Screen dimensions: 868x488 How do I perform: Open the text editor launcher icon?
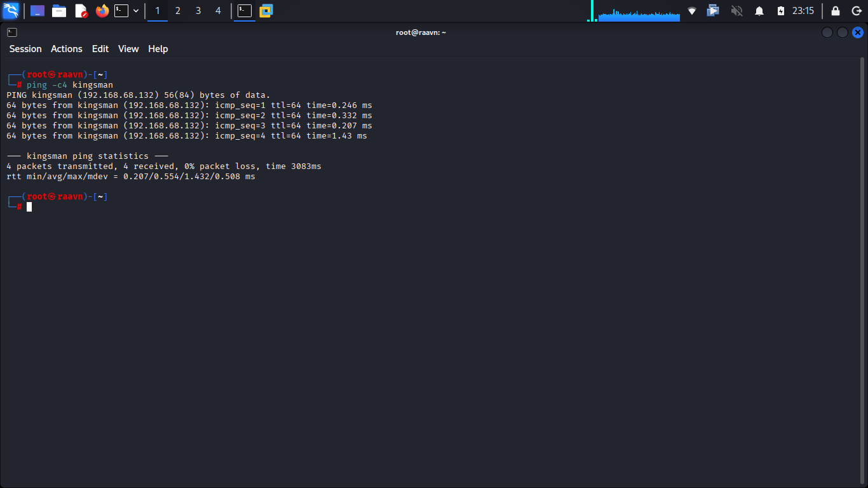tap(81, 11)
